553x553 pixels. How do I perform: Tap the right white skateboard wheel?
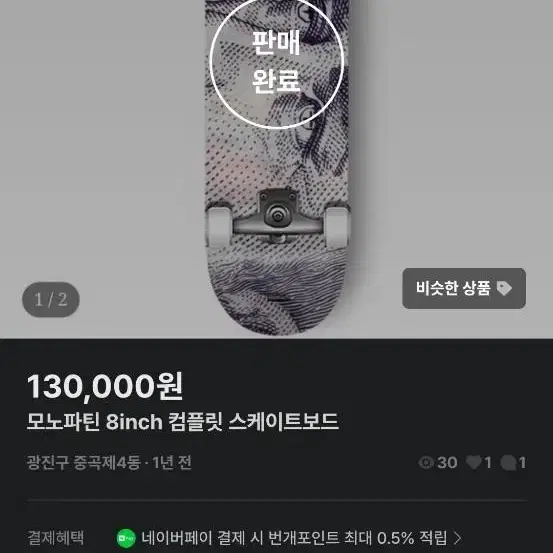336,227
